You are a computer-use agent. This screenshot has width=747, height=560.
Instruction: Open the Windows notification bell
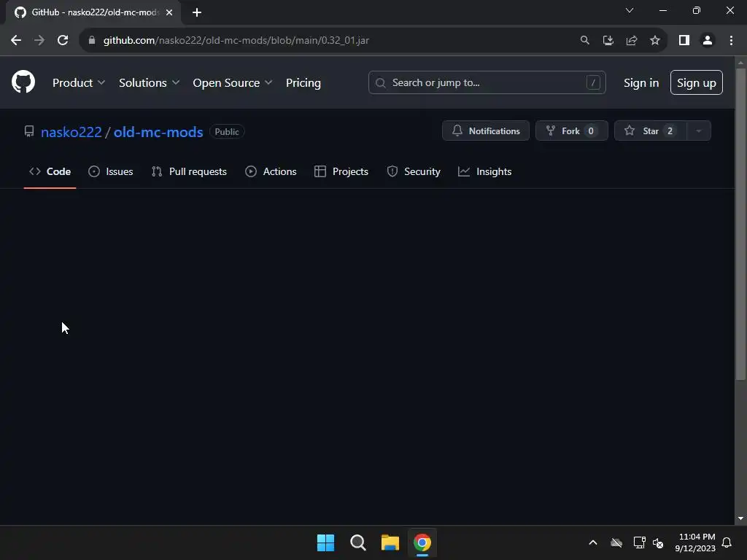727,542
